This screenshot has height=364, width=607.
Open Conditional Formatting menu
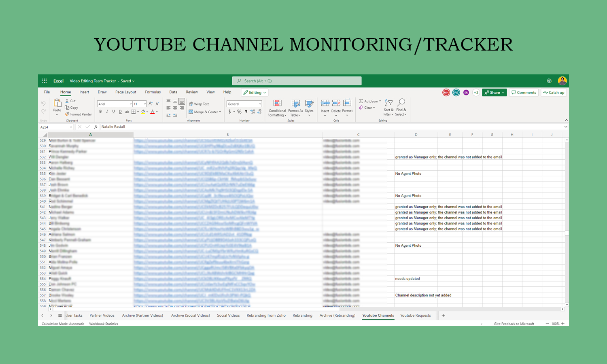click(x=277, y=108)
